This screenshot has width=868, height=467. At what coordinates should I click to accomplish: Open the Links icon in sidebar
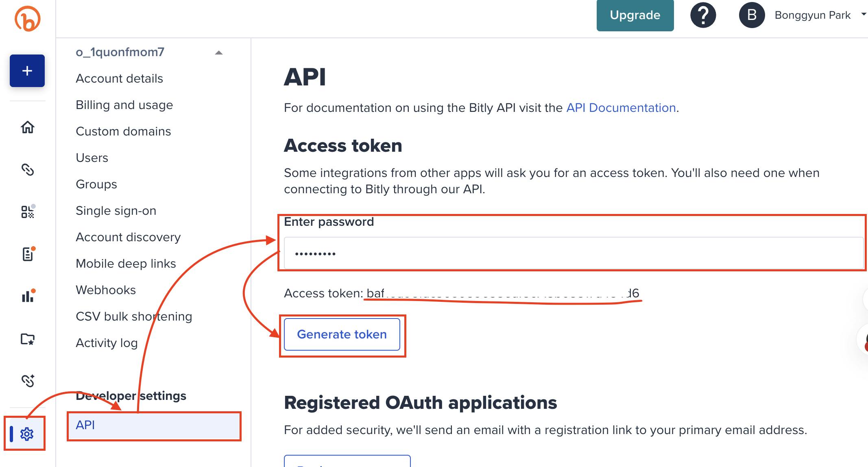click(x=27, y=170)
